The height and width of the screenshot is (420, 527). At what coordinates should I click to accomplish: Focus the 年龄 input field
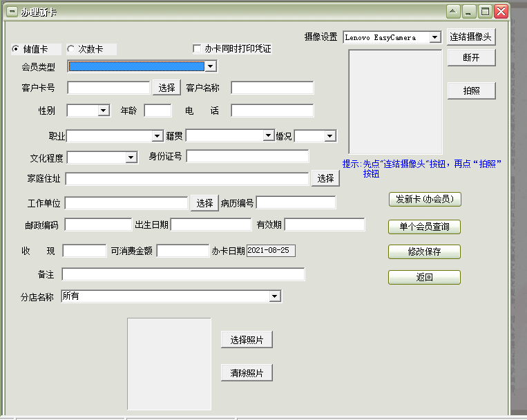pyautogui.click(x=157, y=111)
